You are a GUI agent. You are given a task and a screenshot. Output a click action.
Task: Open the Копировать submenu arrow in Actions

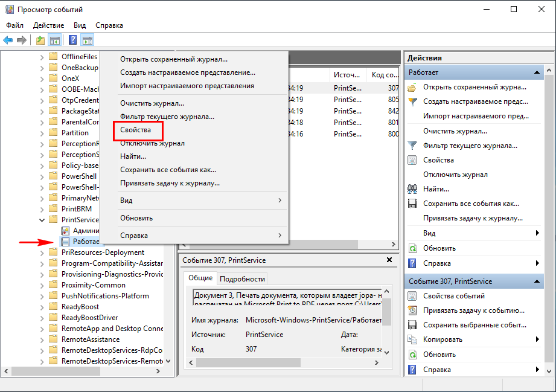point(537,339)
